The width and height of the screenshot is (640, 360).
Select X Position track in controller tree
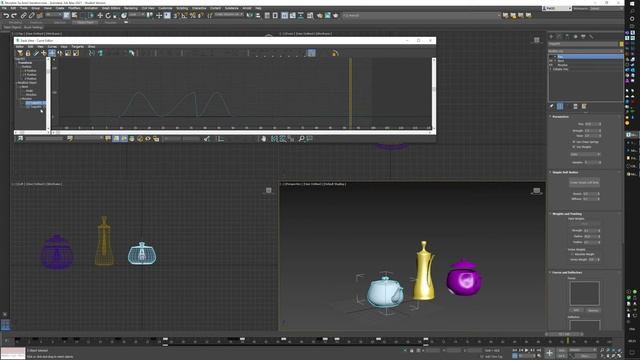click(31, 71)
